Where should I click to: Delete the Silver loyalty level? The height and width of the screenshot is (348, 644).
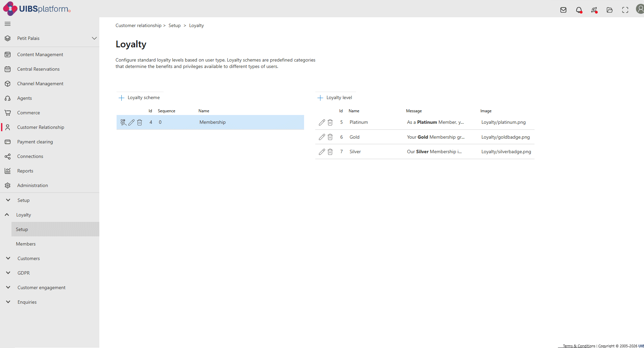coord(330,152)
